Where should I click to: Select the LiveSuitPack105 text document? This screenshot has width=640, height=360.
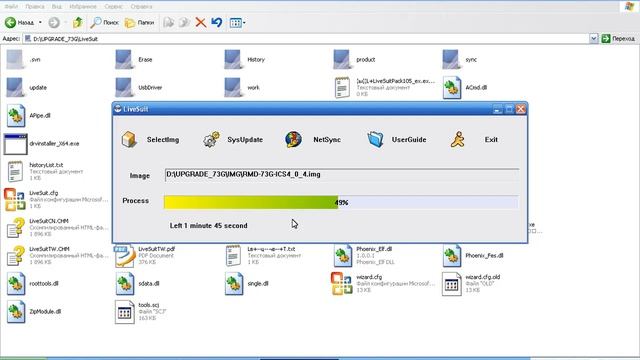click(x=384, y=87)
